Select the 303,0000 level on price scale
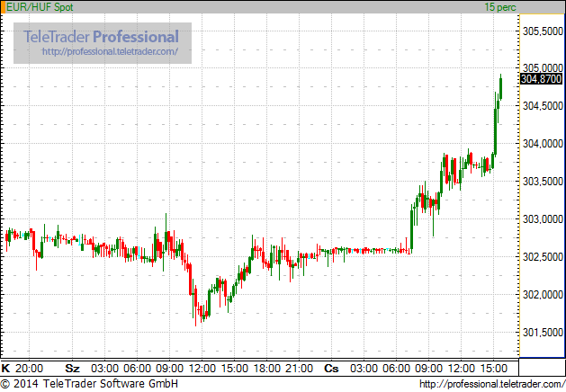Screen dimensions: 566x392 click(543, 219)
